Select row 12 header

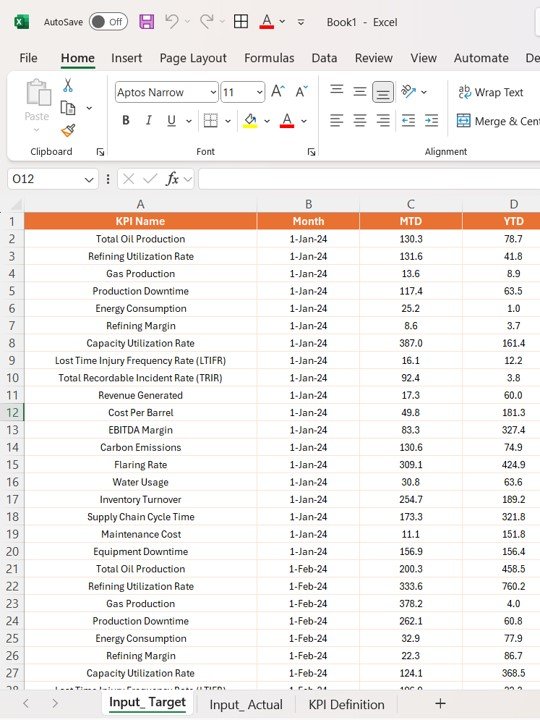point(12,412)
